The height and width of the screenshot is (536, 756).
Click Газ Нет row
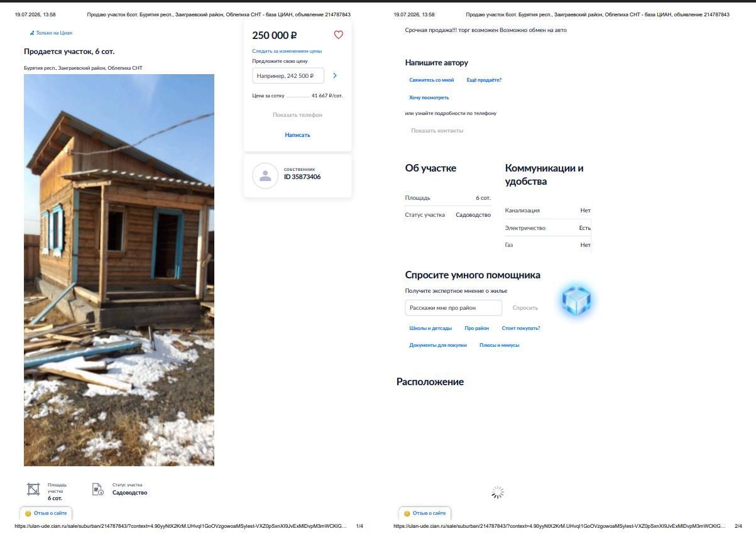pyautogui.click(x=548, y=245)
